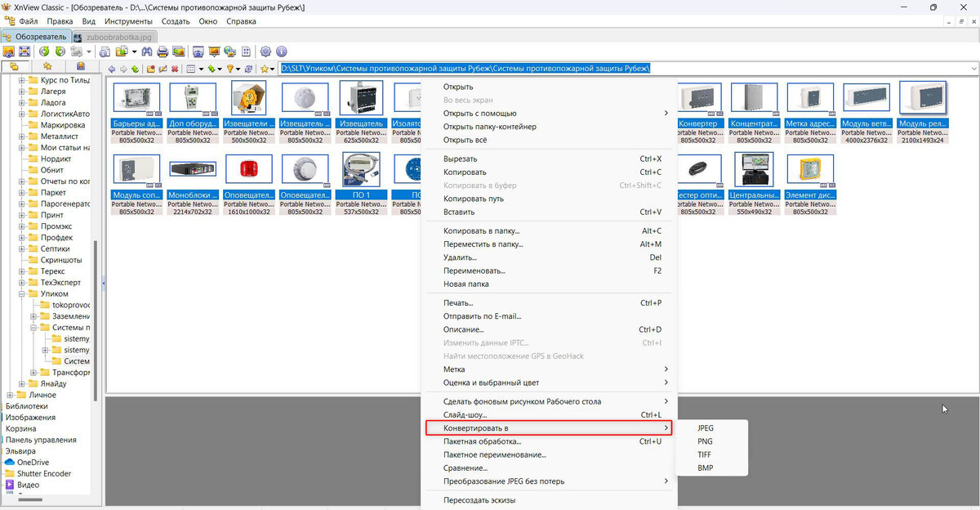Go up one folder level (green arrow)
Viewport: 980px width, 510px height.
pos(134,69)
